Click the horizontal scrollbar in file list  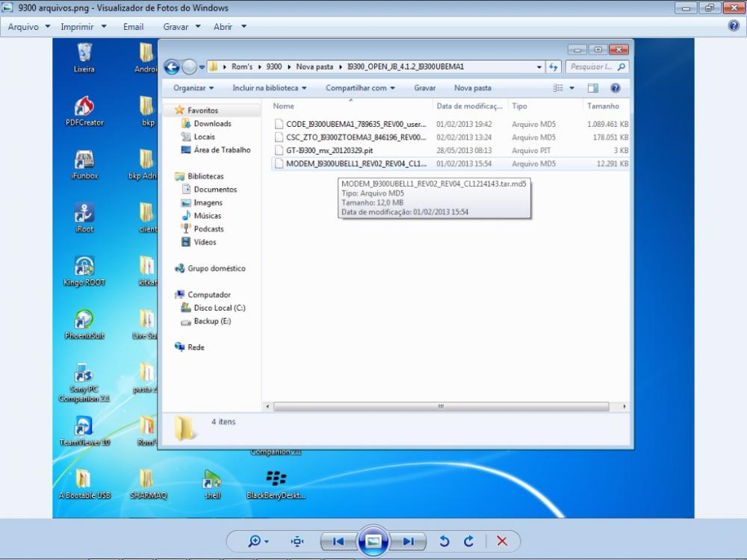click(441, 407)
